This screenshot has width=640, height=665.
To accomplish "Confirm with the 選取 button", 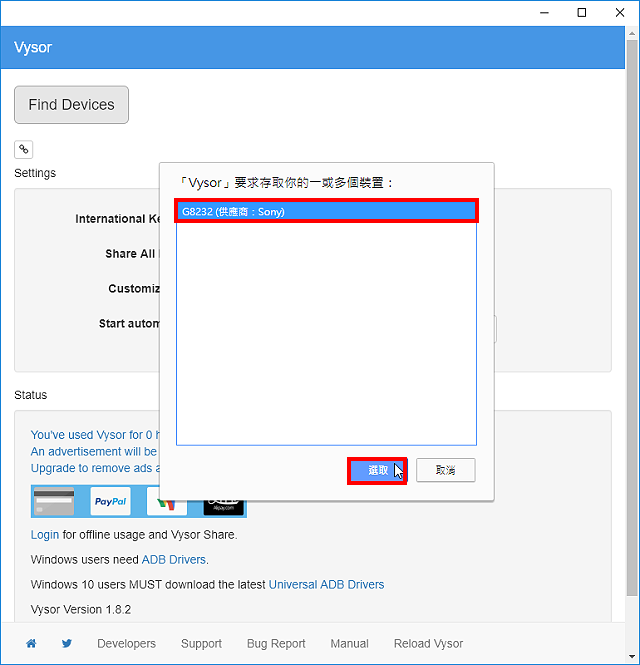I will [x=377, y=470].
